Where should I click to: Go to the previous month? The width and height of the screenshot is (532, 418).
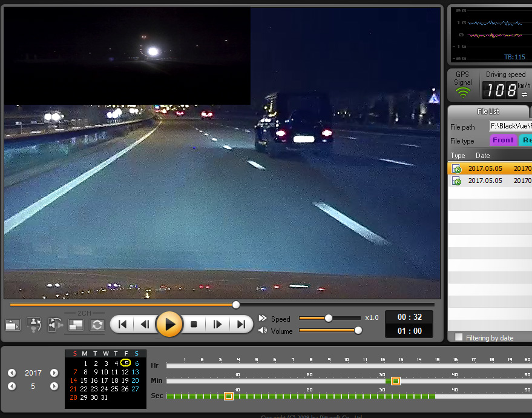coord(12,386)
